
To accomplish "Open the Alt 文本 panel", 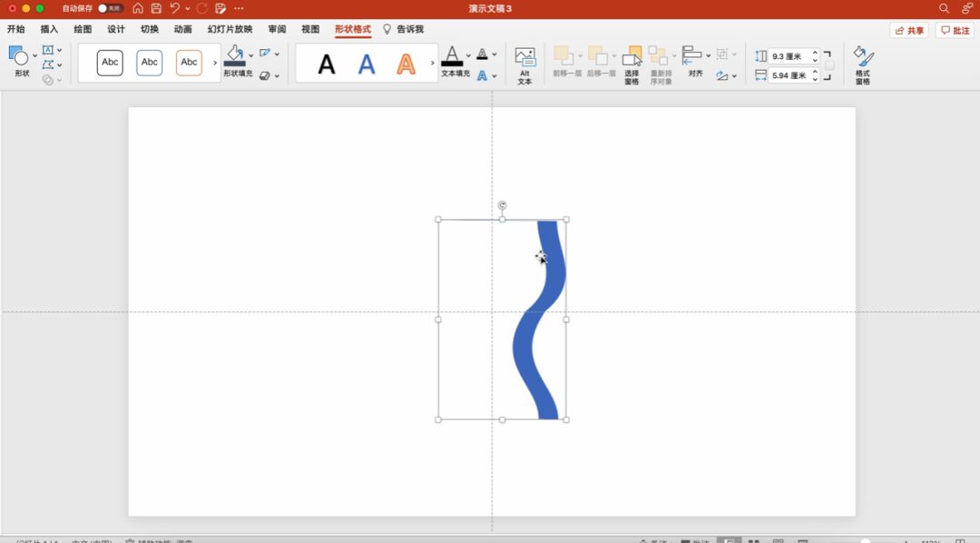I will [x=525, y=65].
